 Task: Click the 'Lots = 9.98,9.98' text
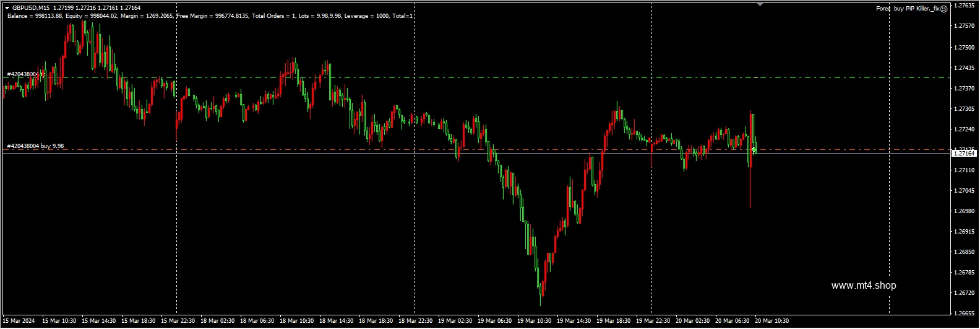[x=320, y=16]
